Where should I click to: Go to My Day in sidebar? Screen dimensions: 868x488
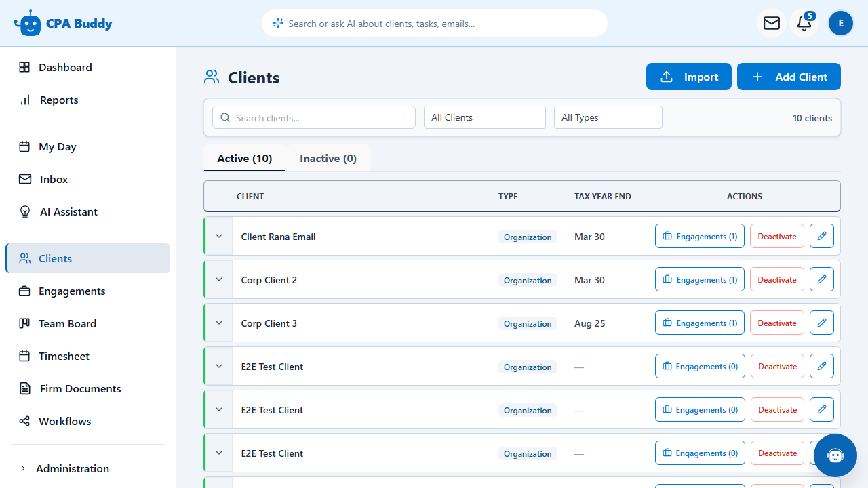[87, 146]
